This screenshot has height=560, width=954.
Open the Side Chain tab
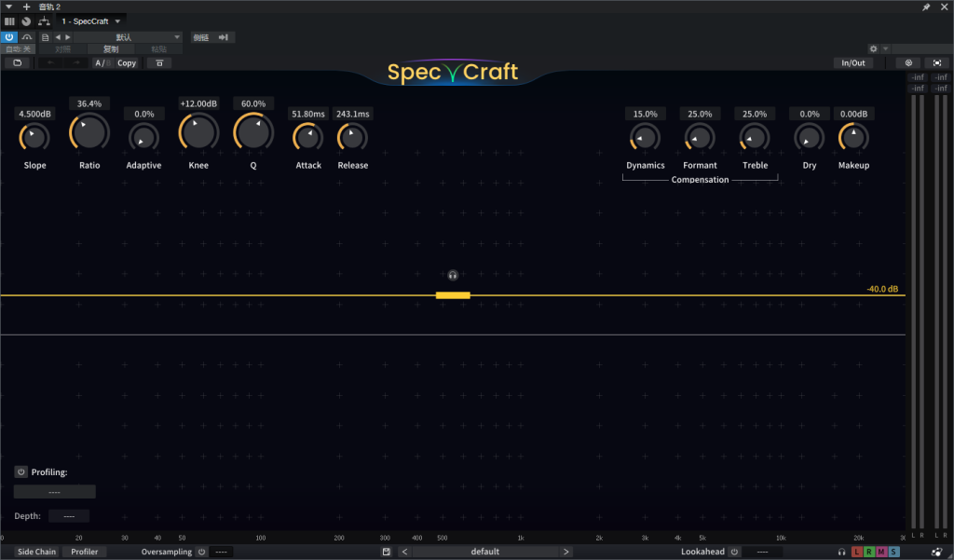36,552
